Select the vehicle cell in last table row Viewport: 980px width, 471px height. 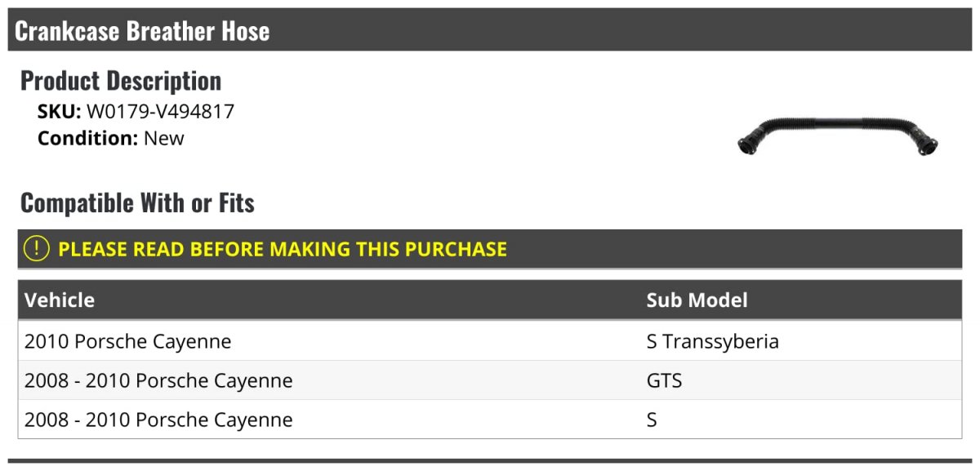[158, 420]
